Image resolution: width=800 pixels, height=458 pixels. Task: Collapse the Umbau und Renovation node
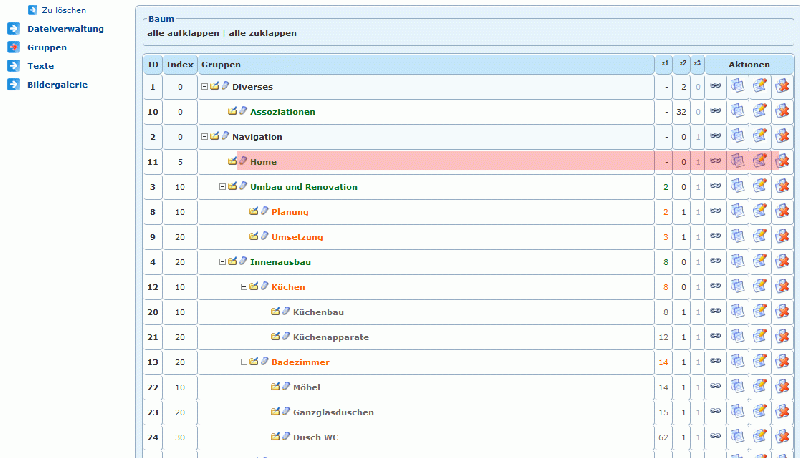(x=222, y=187)
